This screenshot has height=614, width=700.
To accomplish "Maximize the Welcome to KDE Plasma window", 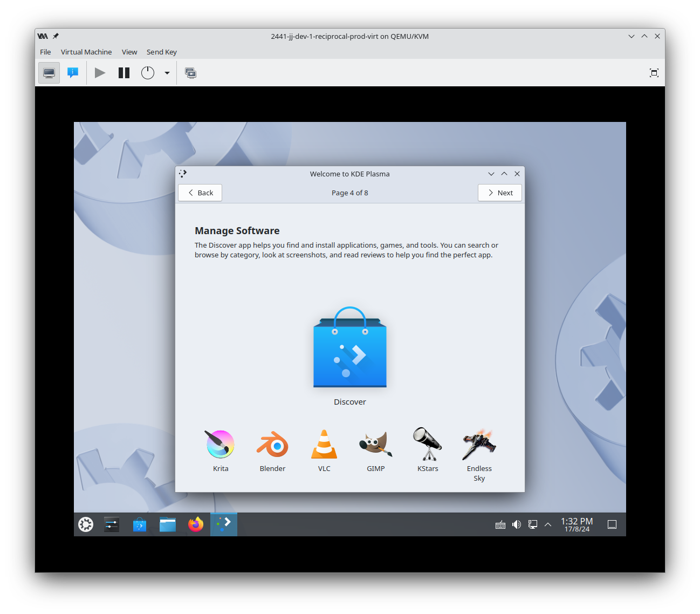I will pos(504,174).
